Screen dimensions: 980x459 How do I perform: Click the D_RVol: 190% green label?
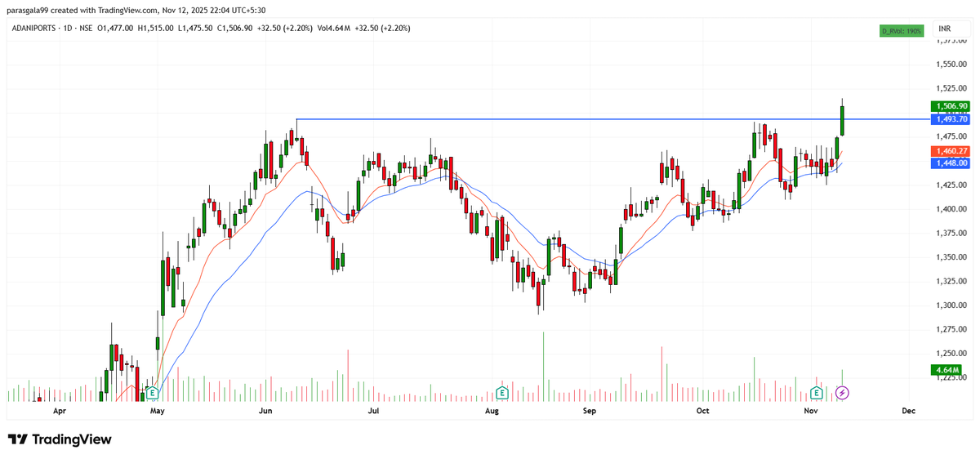tap(902, 30)
